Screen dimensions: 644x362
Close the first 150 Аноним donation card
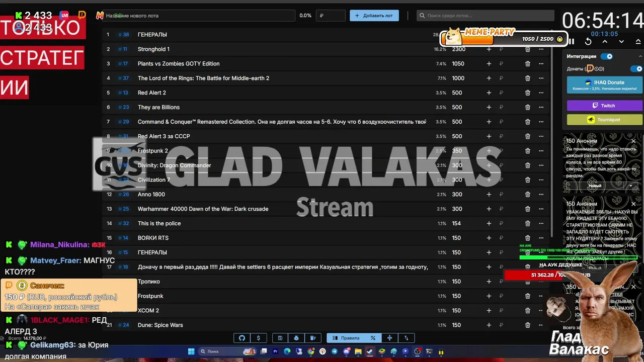[x=633, y=141]
